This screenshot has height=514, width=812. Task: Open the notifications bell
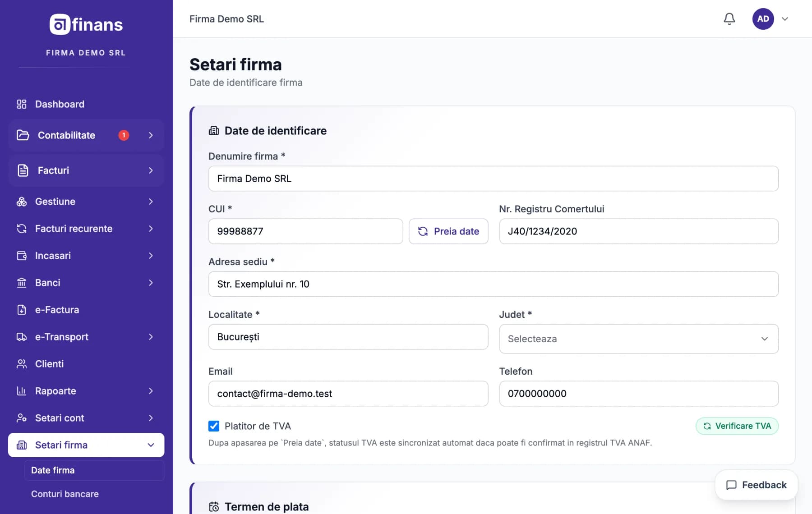point(729,19)
